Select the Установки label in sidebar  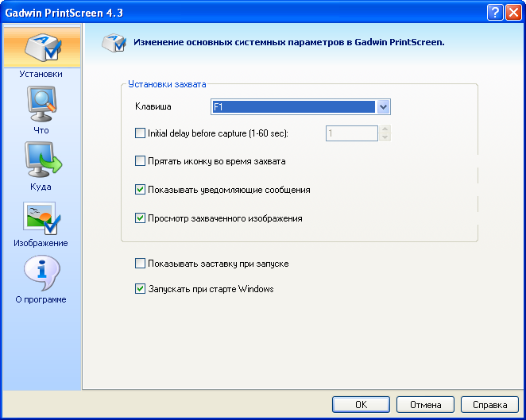click(x=41, y=74)
